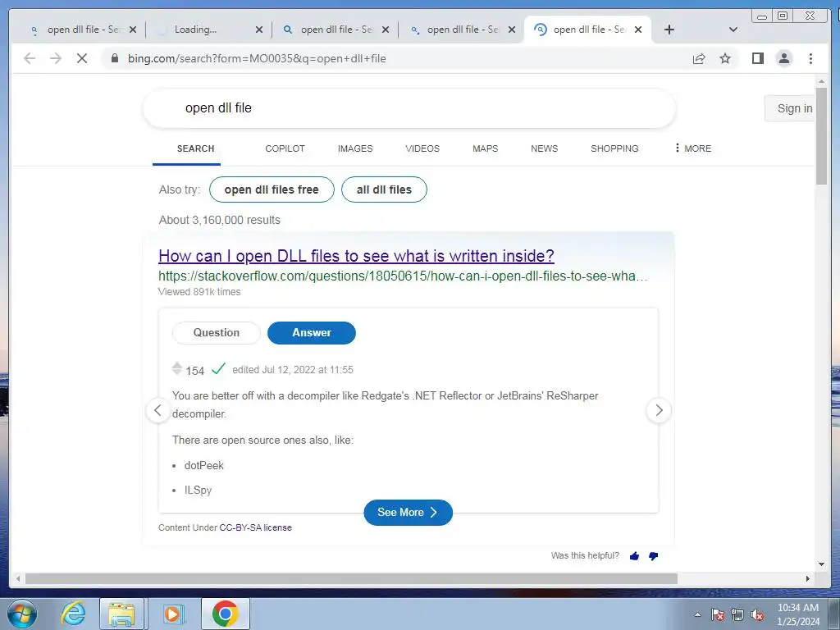
Task: Switch to the third open dll file tab
Action: [336, 30]
